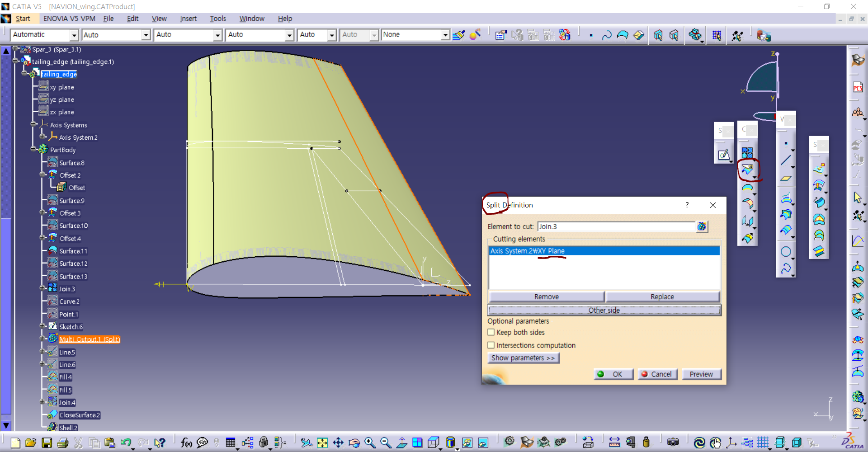
Task: Save the document with floppy icon
Action: (x=47, y=443)
